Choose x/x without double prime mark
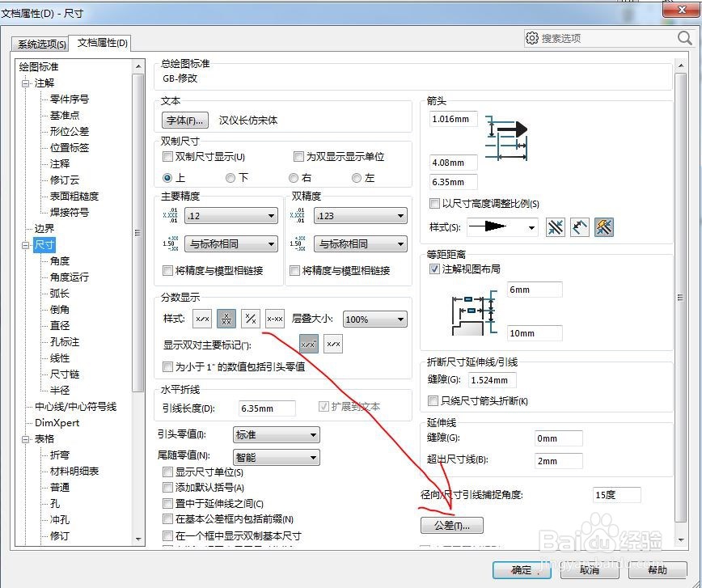This screenshot has height=588, width=702. [x=333, y=344]
